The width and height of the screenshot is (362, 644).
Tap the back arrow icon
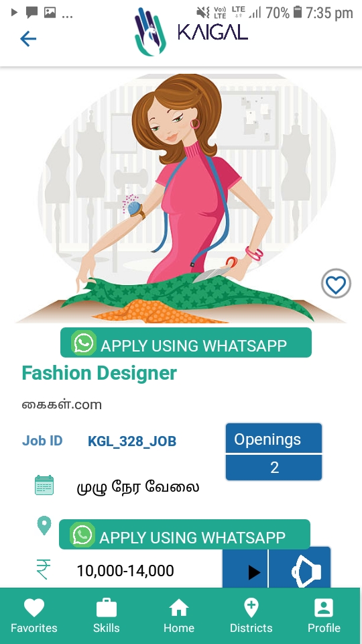tap(28, 39)
